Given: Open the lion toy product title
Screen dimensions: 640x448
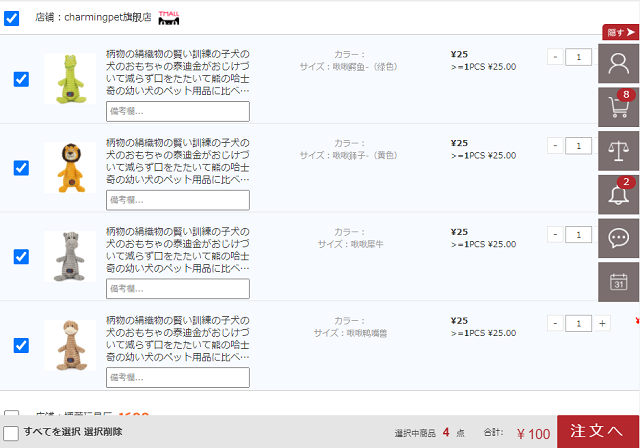Looking at the screenshot, I should (x=178, y=161).
